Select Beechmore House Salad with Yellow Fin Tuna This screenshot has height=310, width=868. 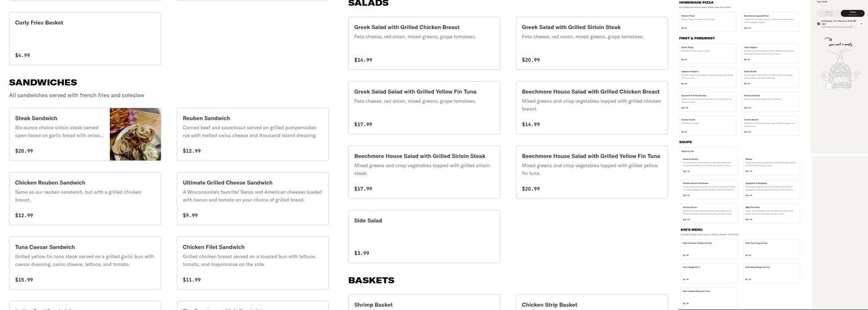(x=591, y=172)
